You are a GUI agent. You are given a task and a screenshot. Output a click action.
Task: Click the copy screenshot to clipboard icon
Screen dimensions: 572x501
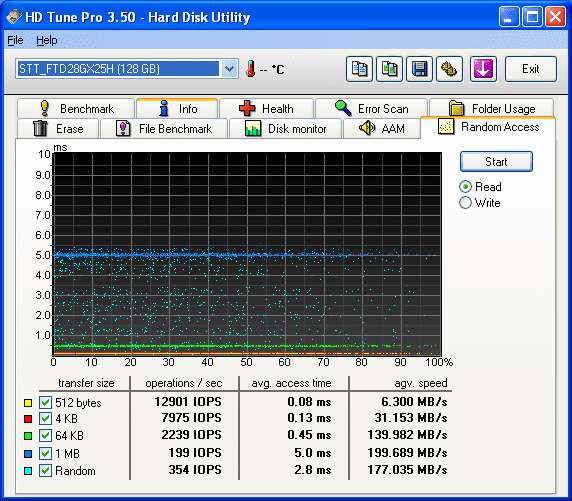[389, 69]
